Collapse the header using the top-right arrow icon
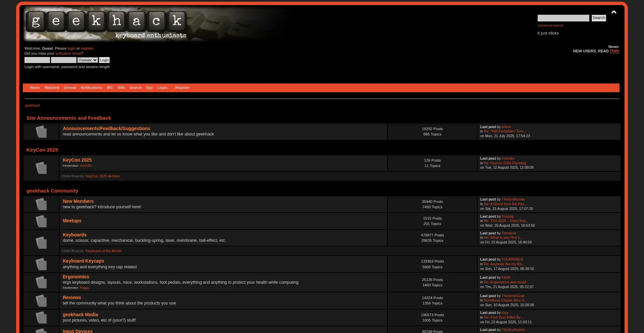 (614, 12)
